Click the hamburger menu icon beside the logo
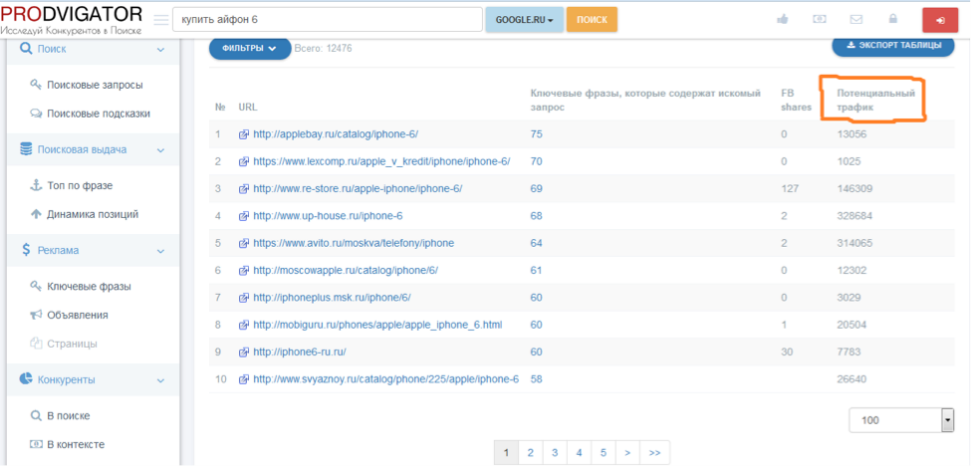The width and height of the screenshot is (971, 466). (x=161, y=20)
